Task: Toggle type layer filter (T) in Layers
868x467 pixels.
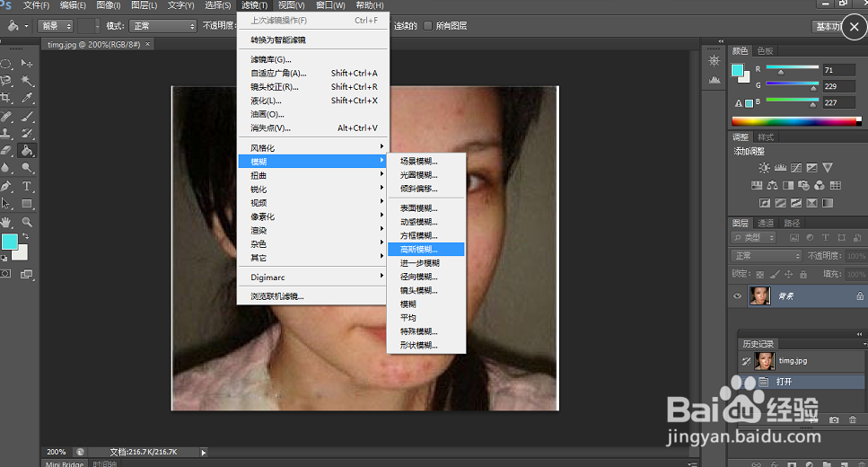Action: (x=826, y=238)
